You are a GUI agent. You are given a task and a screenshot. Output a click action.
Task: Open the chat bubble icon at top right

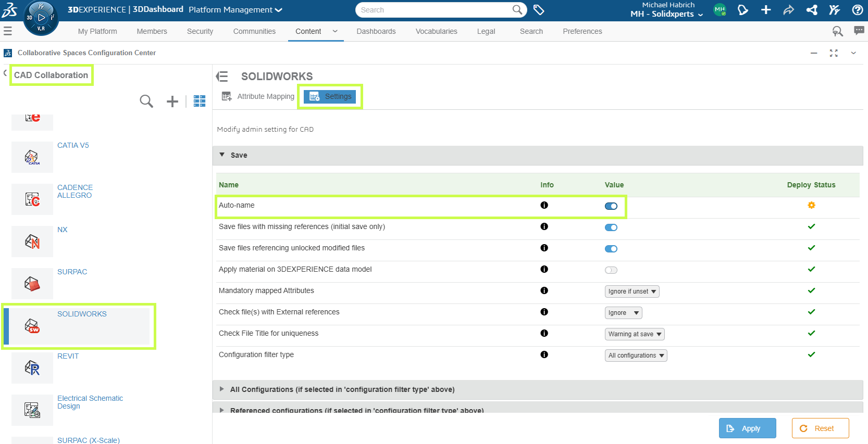(859, 31)
